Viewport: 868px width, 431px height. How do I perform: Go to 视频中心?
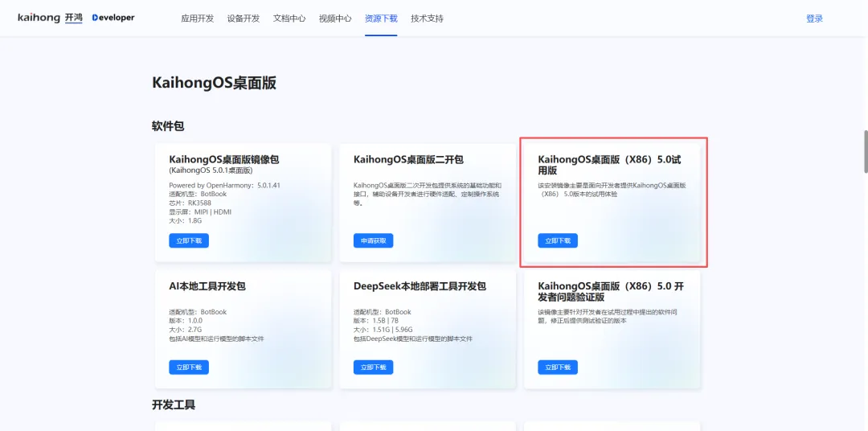(335, 18)
